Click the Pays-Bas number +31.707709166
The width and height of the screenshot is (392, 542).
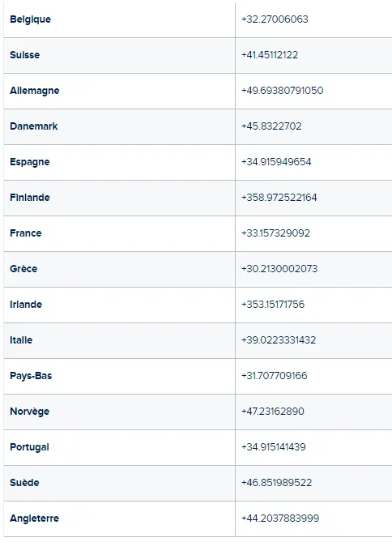(274, 375)
